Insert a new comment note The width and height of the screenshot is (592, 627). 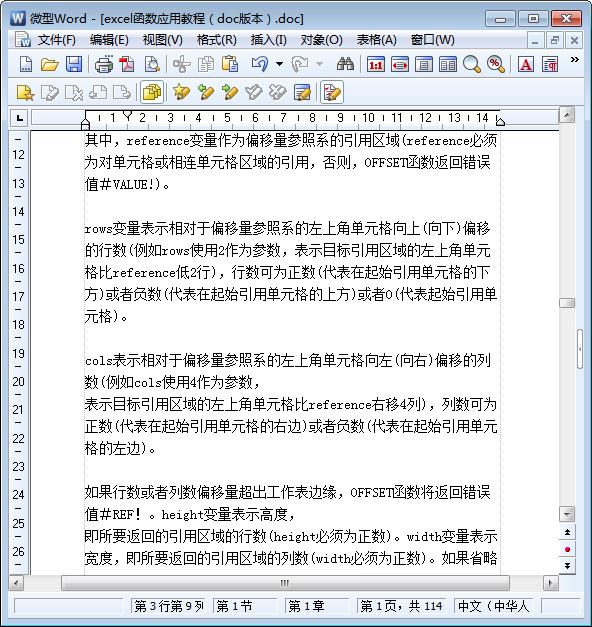tap(26, 93)
